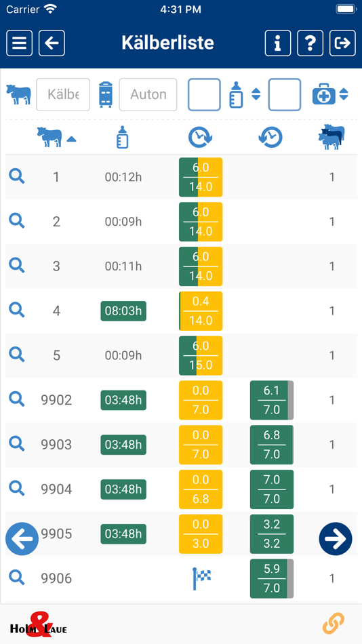Open the info button in header
Image resolution: width=362 pixels, height=644 pixels.
(x=278, y=43)
